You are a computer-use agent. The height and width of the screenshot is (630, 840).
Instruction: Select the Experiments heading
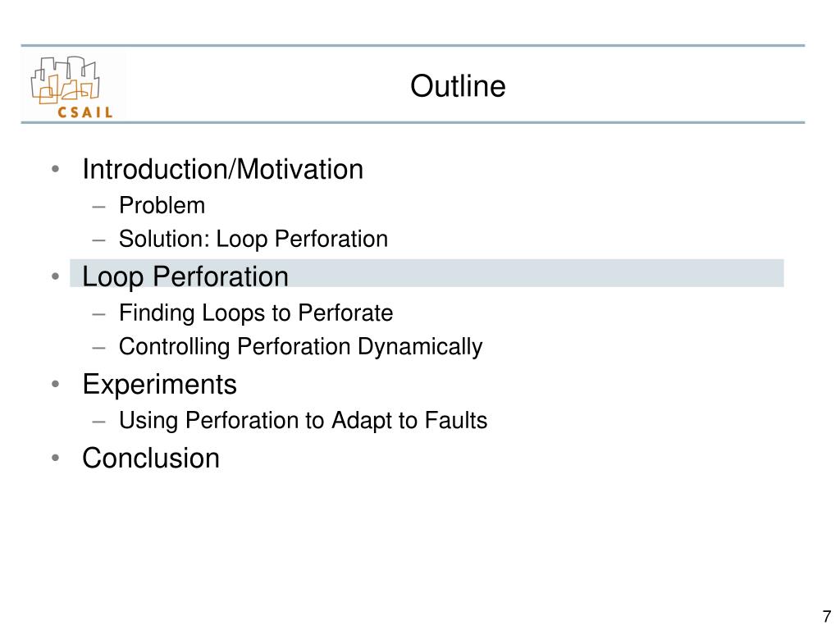(x=160, y=384)
